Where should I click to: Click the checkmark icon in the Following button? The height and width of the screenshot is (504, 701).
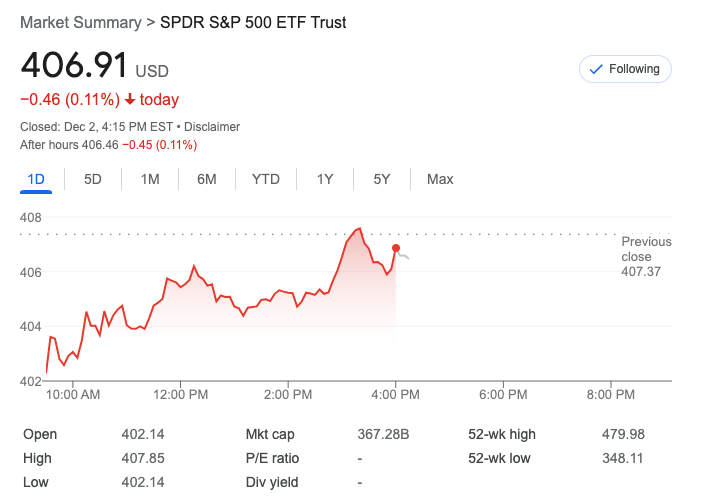596,69
